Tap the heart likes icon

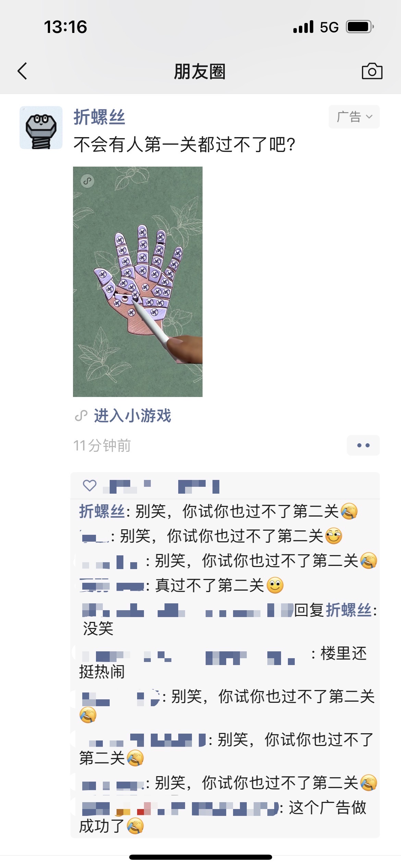[90, 485]
